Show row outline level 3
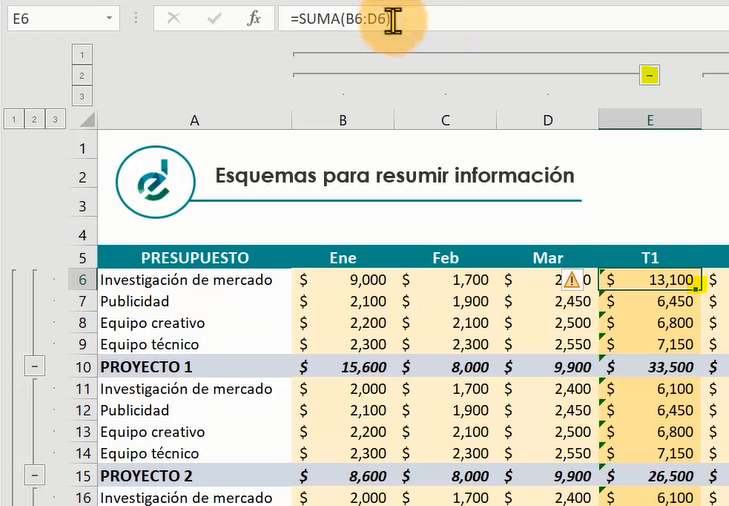Image resolution: width=729 pixels, height=506 pixels. click(x=55, y=120)
